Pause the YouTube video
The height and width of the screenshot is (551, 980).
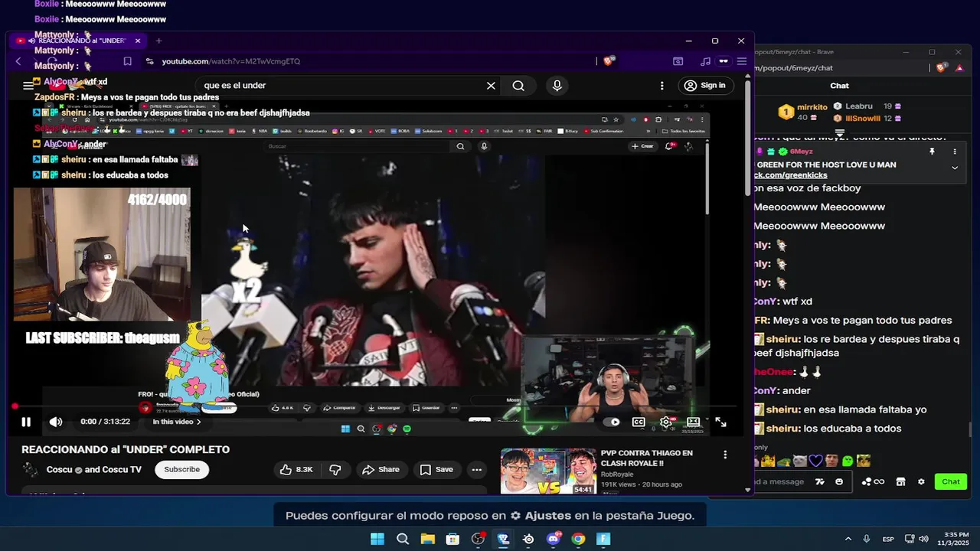[x=26, y=422]
